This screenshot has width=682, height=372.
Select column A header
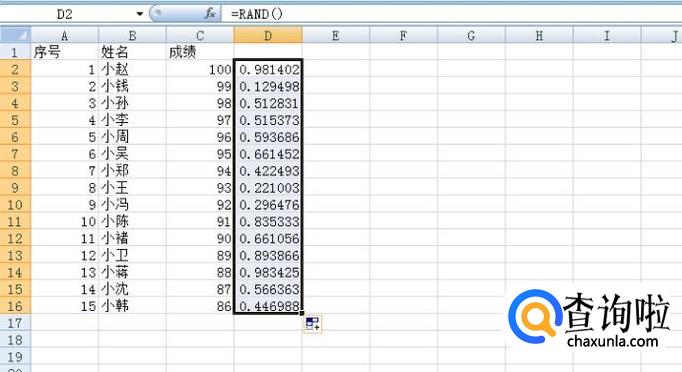coord(64,35)
